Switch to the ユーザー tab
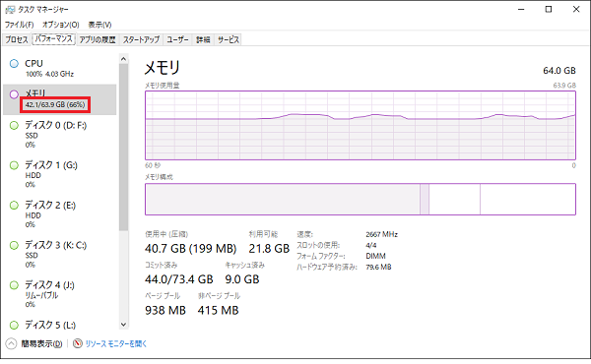Screen dimensions: 591x364 pos(177,39)
